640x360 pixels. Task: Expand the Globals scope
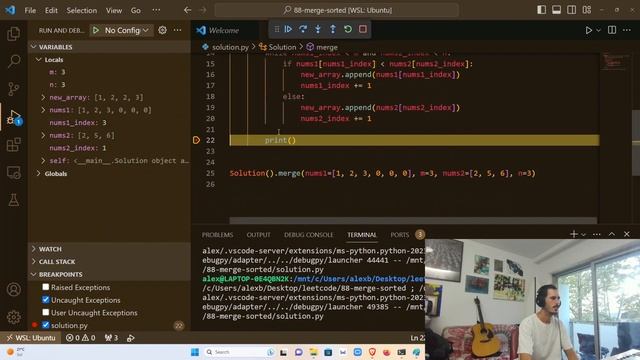[x=38, y=173]
